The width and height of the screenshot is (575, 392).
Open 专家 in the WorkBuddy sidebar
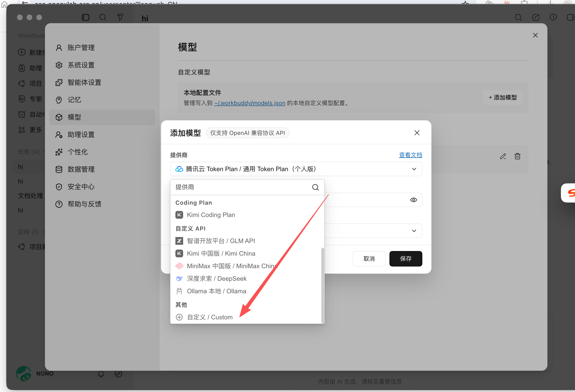pos(30,99)
